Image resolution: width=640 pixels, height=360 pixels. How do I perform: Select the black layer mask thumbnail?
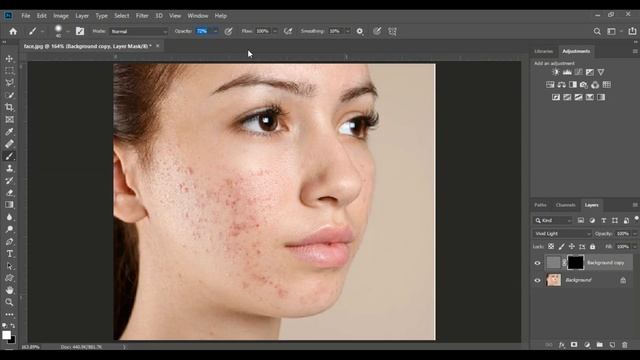[x=576, y=262]
